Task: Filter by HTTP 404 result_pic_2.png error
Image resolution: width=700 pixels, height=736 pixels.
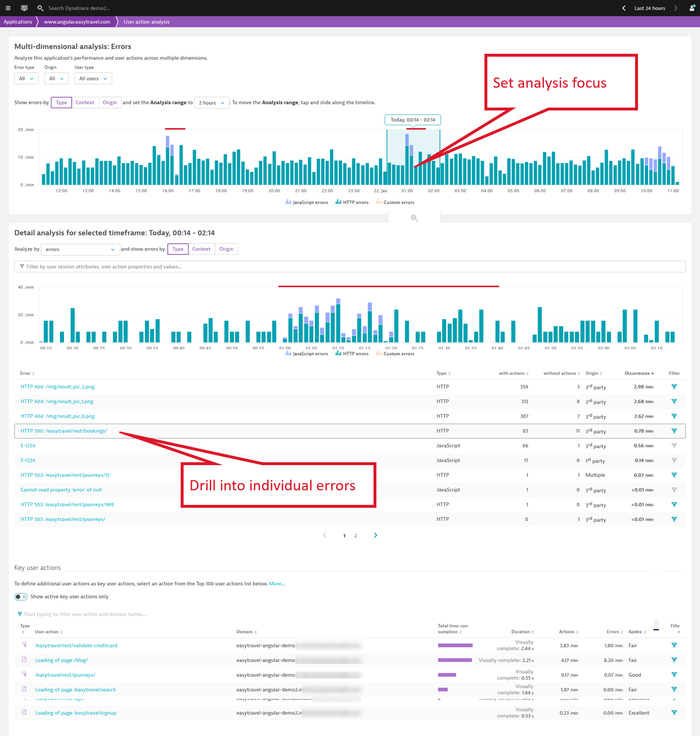Action: [x=674, y=387]
